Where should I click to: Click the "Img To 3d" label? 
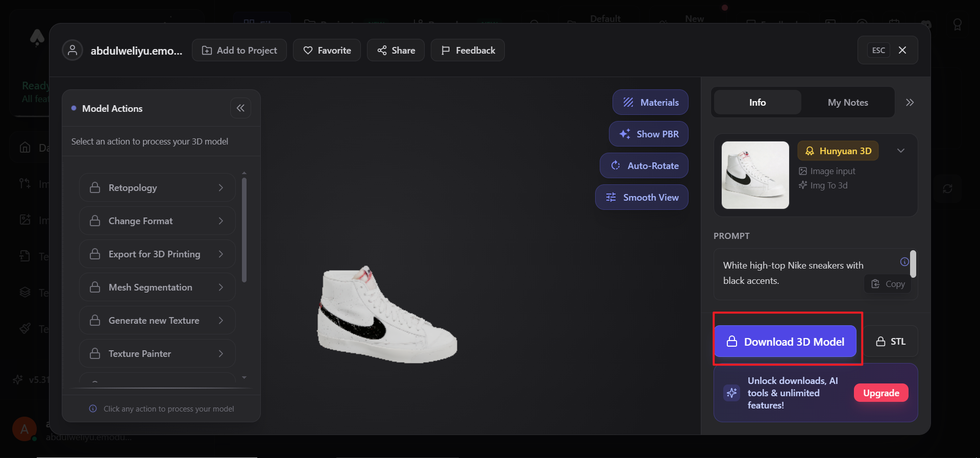829,185
